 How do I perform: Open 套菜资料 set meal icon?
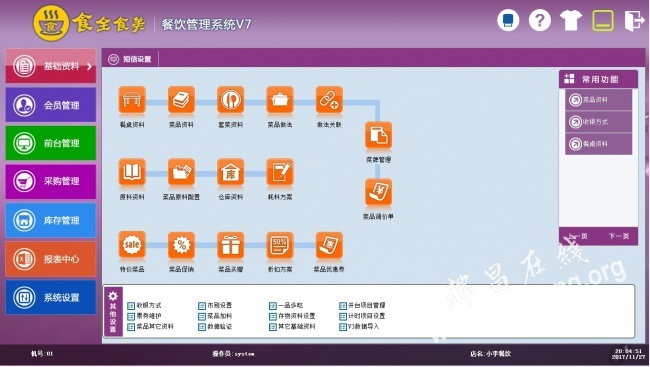point(230,100)
